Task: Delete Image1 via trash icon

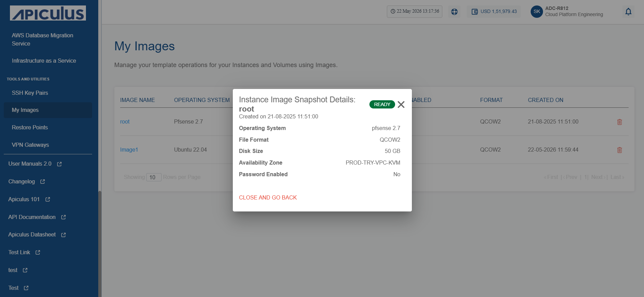Action: pyautogui.click(x=619, y=150)
